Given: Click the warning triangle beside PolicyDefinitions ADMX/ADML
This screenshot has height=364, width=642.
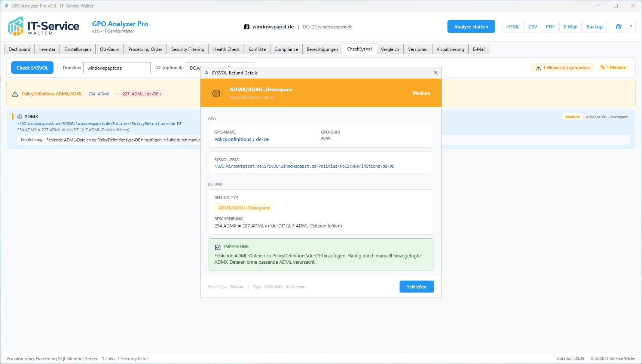Looking at the screenshot, I should point(15,94).
